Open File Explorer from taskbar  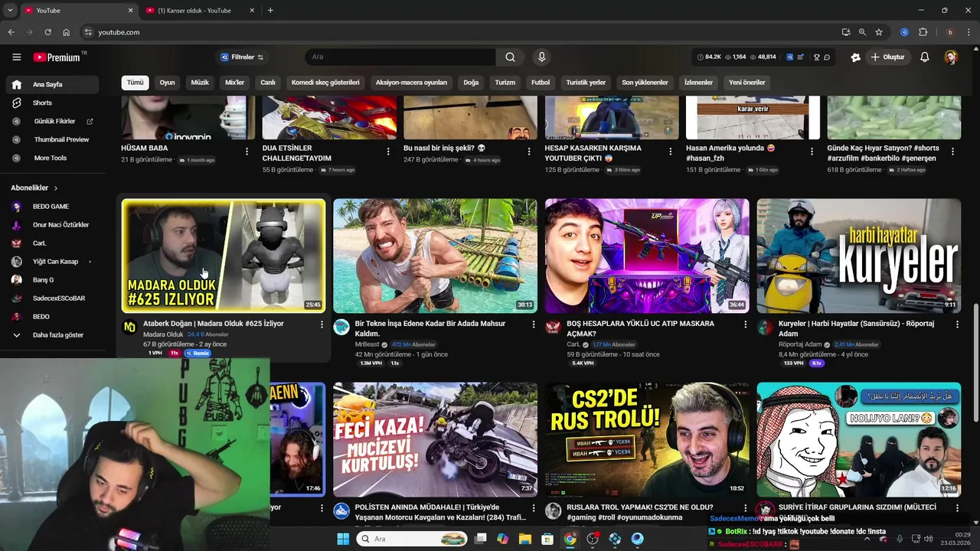524,539
